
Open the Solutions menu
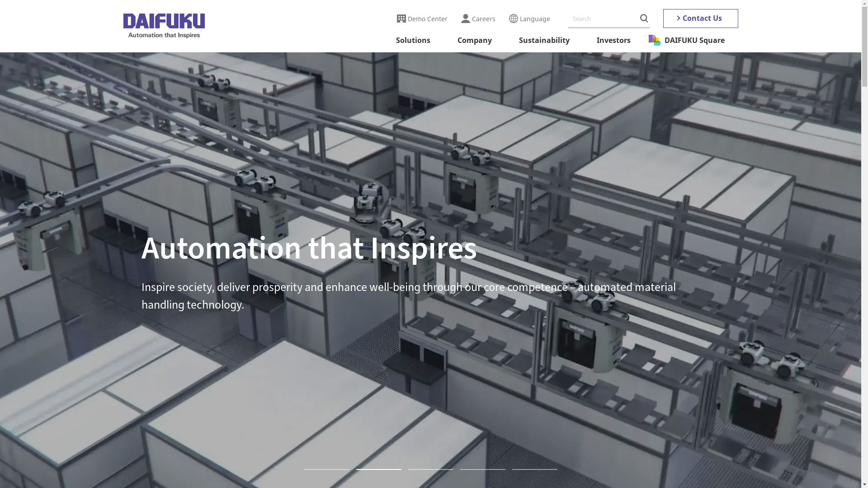tap(413, 40)
